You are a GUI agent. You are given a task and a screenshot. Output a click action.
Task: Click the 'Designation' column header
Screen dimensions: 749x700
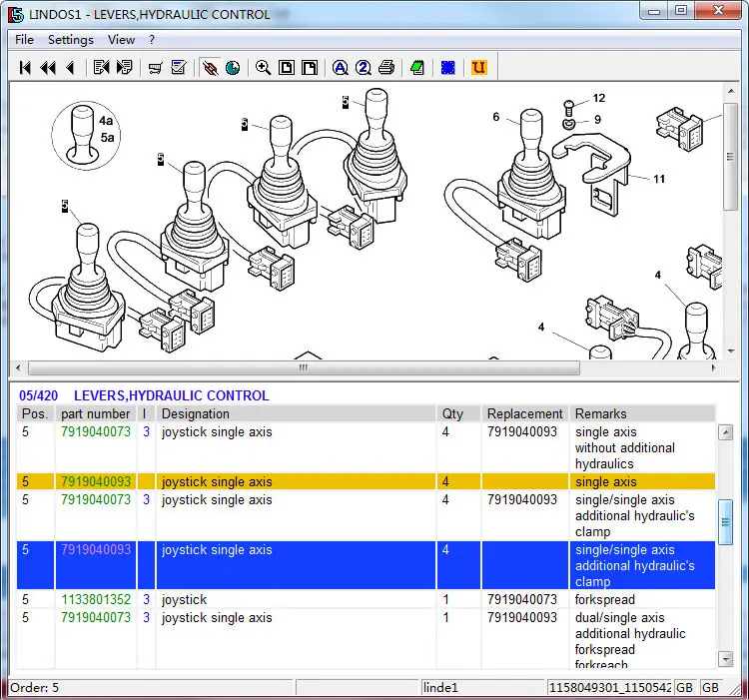pos(296,413)
